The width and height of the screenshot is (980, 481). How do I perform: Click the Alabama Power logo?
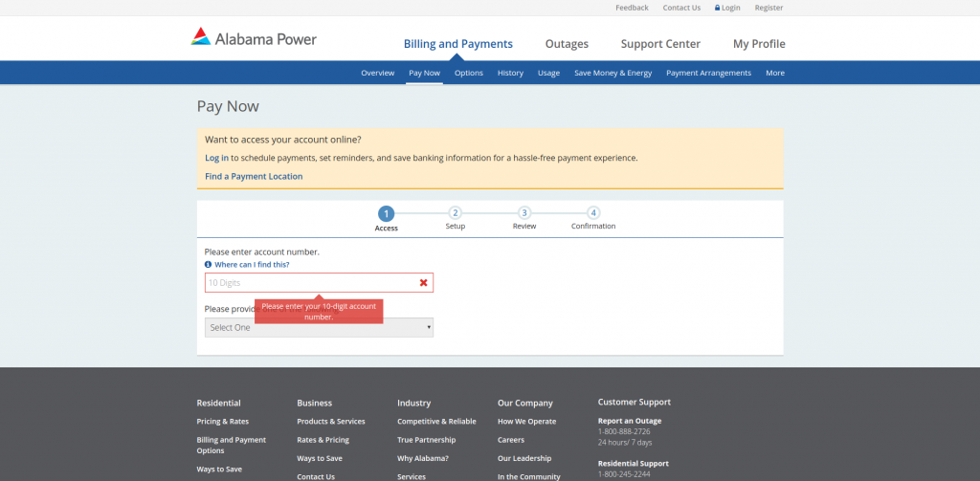[254, 37]
